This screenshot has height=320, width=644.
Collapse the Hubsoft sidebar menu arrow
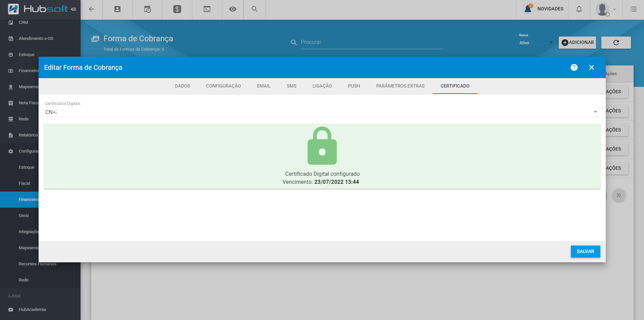(73, 9)
